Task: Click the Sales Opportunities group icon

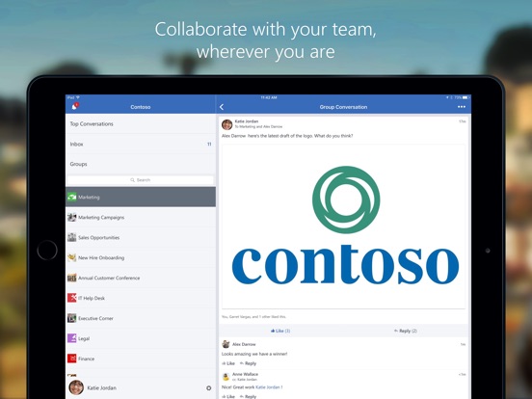Action: pos(72,237)
